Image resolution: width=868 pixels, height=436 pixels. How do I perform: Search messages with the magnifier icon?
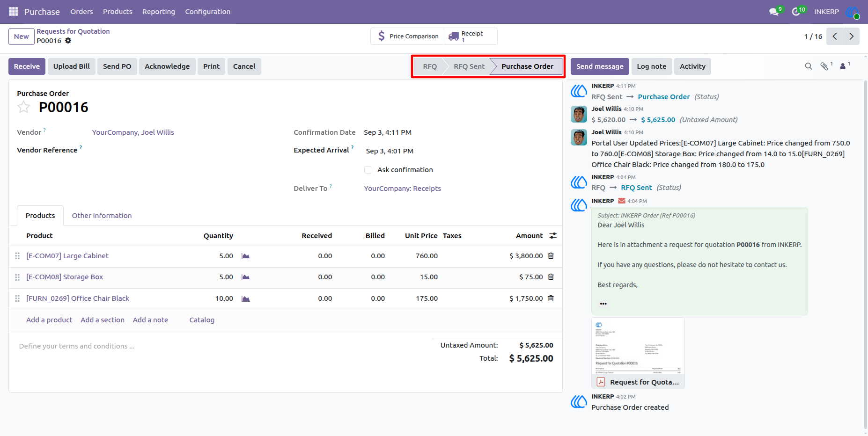point(809,66)
